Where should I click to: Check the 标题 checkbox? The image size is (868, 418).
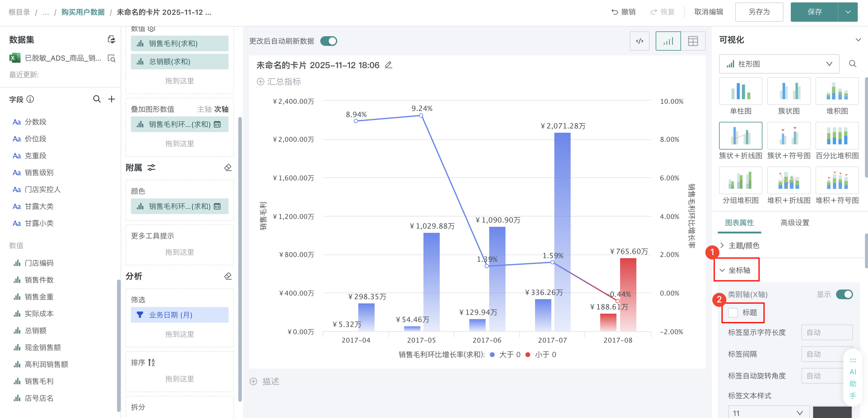pos(733,312)
